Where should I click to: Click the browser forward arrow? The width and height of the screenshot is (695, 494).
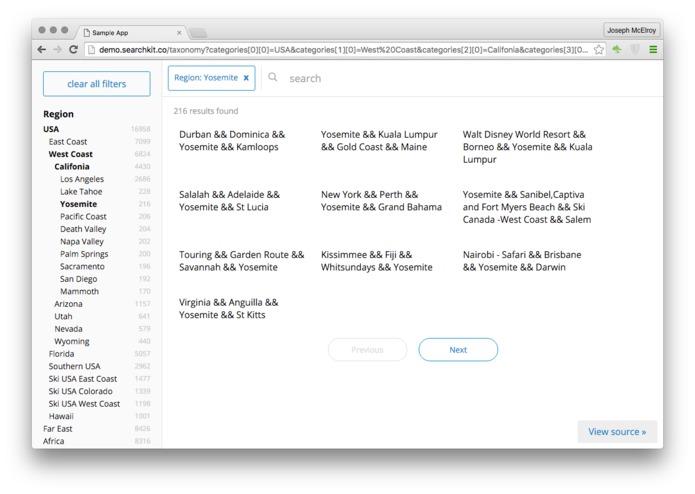(x=58, y=50)
